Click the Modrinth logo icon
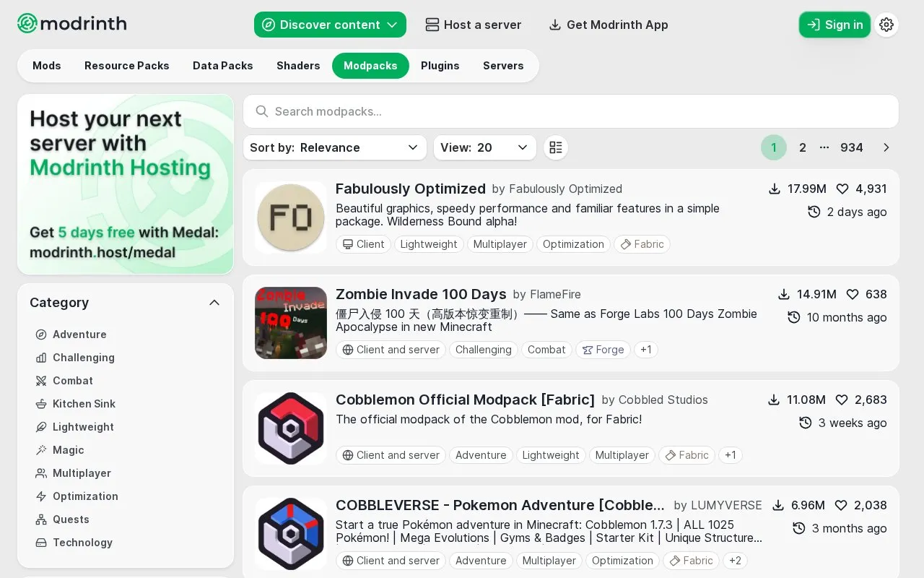Screen dimensions: 924x578 [27, 24]
